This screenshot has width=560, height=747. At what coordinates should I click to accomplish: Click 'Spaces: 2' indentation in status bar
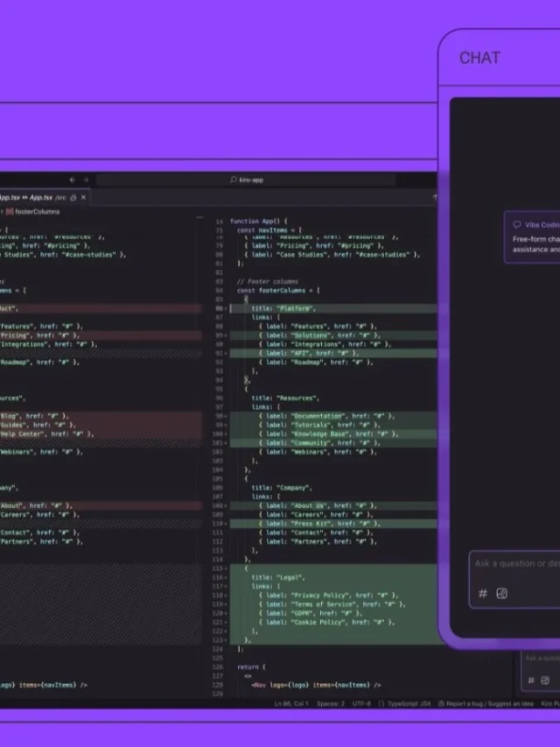(x=331, y=703)
